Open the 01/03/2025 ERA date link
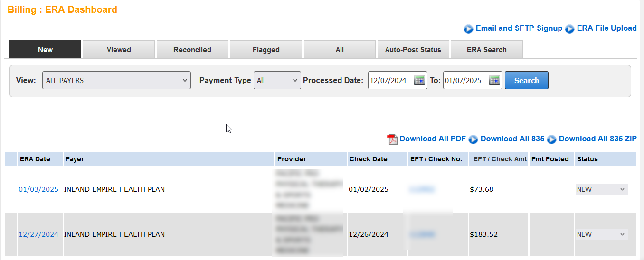This screenshot has width=644, height=260. (x=38, y=189)
